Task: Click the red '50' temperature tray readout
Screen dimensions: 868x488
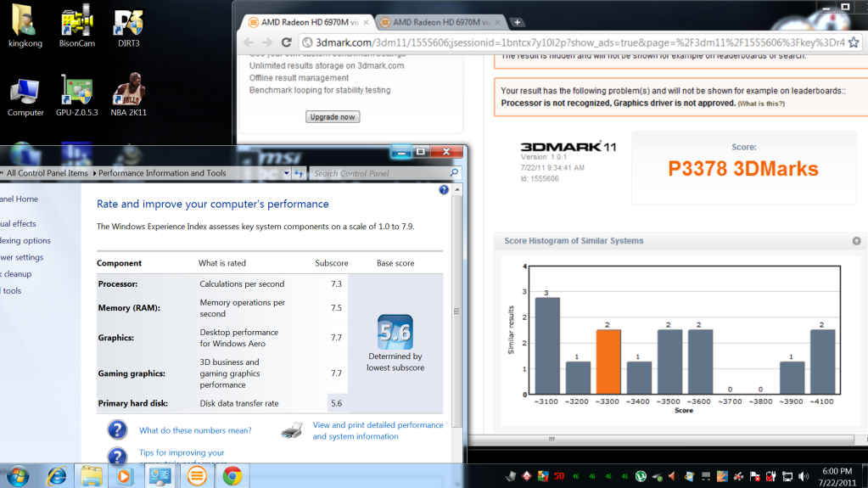Action: click(559, 476)
